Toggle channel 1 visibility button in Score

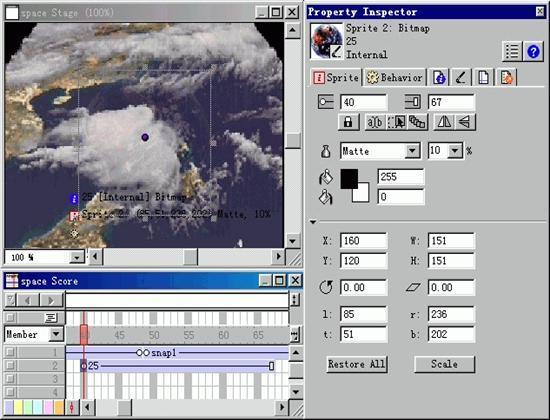[x=11, y=352]
